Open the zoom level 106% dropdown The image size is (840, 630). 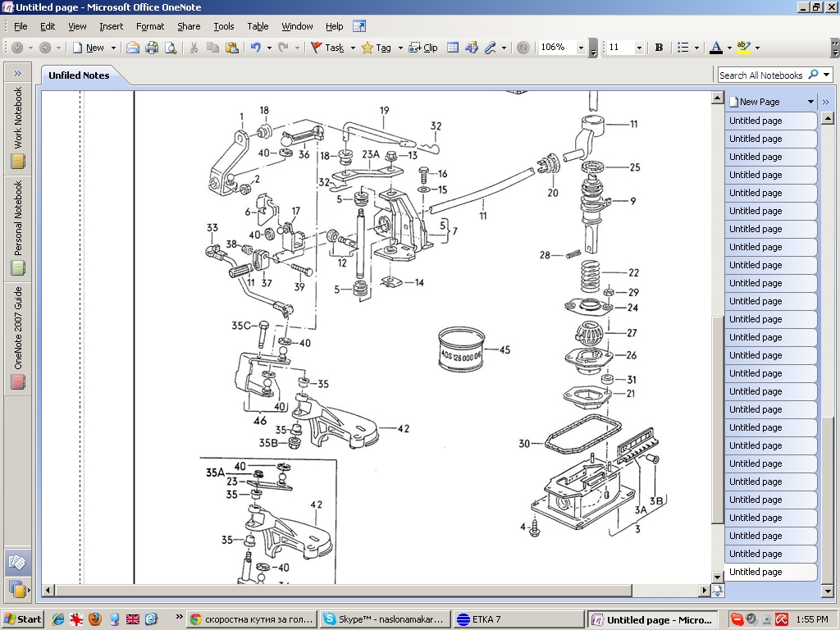[x=582, y=48]
